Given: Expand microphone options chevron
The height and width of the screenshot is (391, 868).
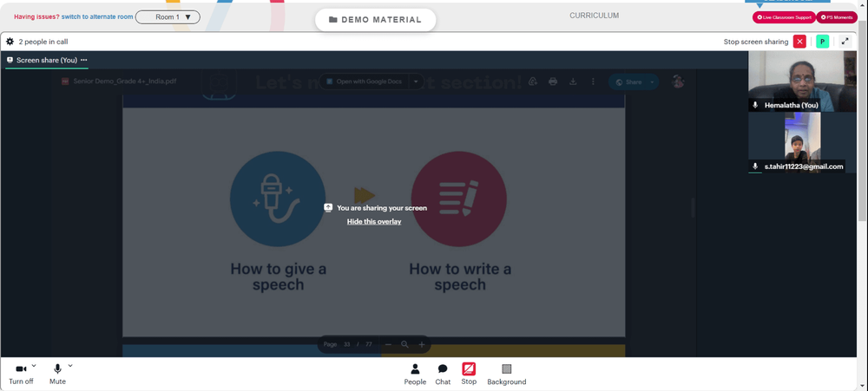Looking at the screenshot, I should click(x=70, y=366).
